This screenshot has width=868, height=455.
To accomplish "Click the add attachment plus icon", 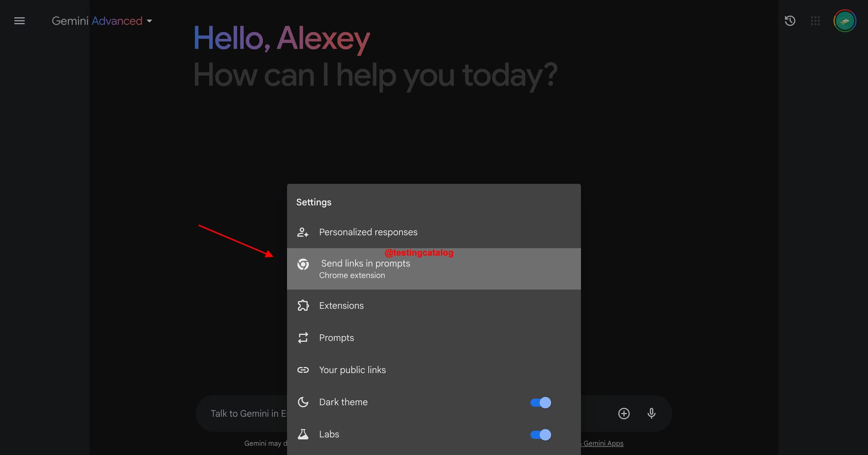I will click(x=624, y=413).
